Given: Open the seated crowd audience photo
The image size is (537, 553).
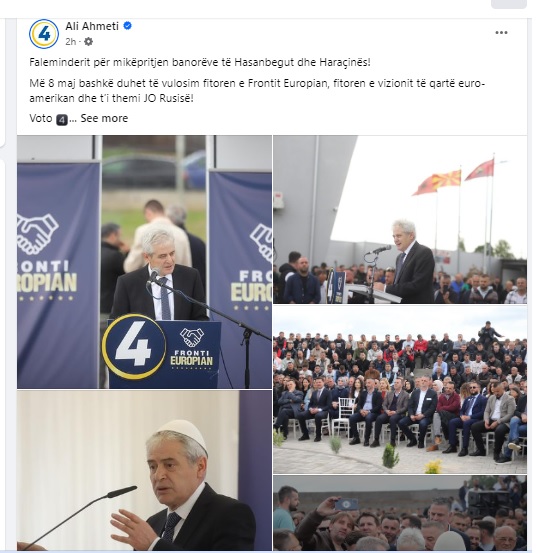Looking at the screenshot, I should [400, 389].
